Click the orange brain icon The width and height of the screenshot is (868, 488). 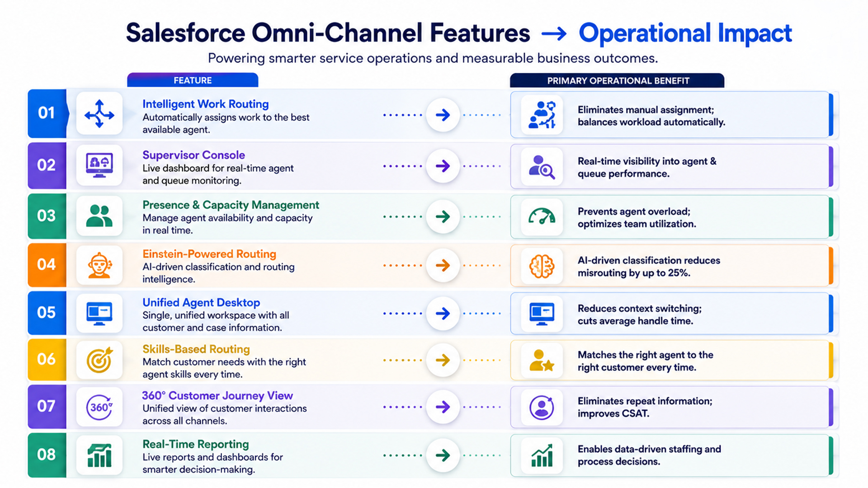(x=542, y=266)
